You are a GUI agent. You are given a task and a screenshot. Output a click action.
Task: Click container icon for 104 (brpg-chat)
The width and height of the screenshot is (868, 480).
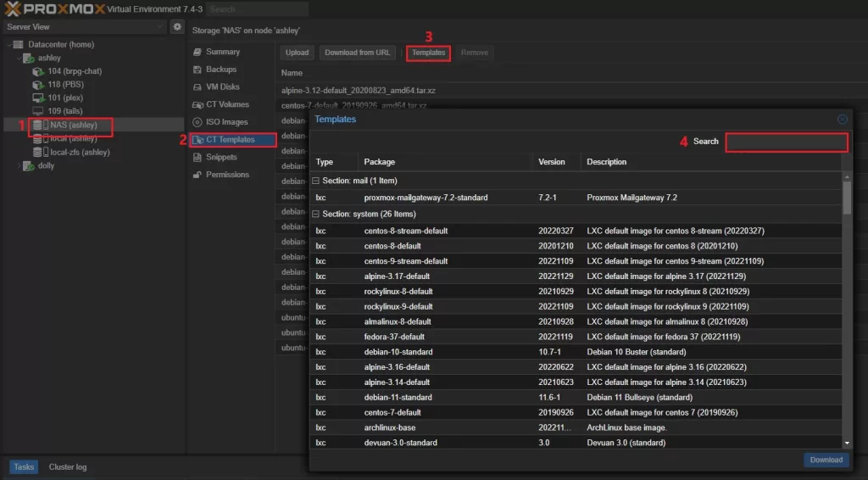[37, 71]
